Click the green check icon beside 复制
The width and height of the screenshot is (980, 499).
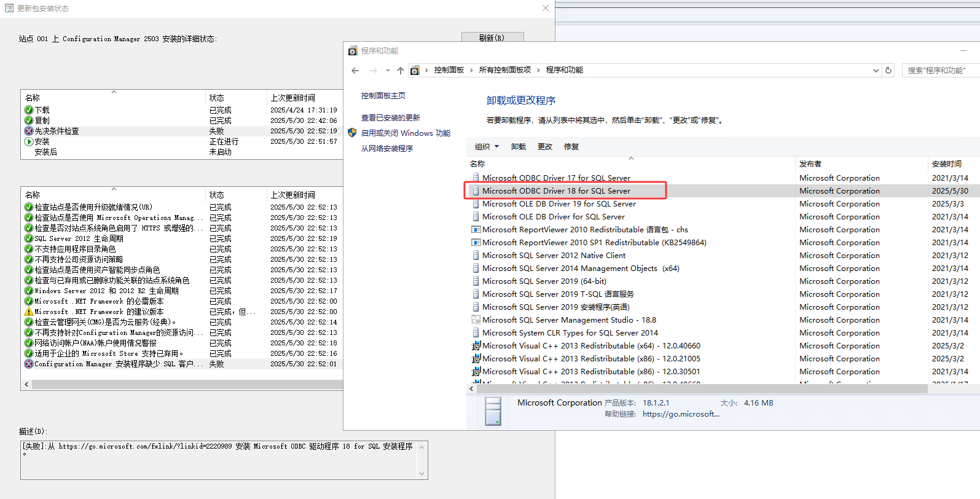[x=28, y=120]
